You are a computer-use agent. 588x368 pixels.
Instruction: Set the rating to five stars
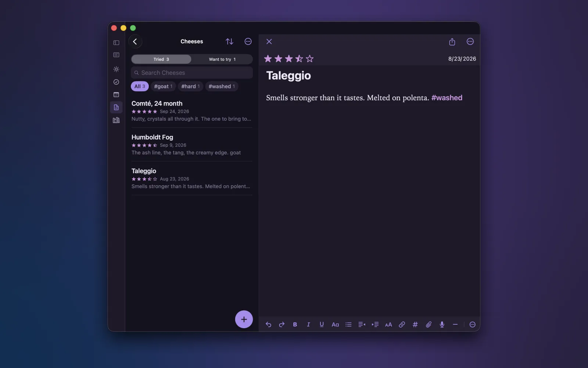point(310,59)
